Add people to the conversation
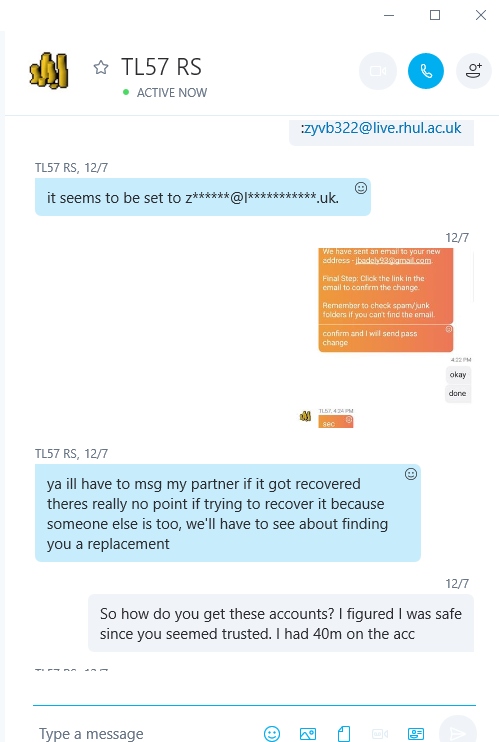499x742 pixels. pos(473,71)
